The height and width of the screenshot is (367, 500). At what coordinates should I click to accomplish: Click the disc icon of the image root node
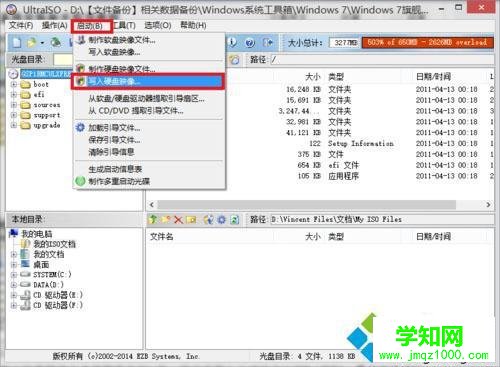click(x=13, y=74)
